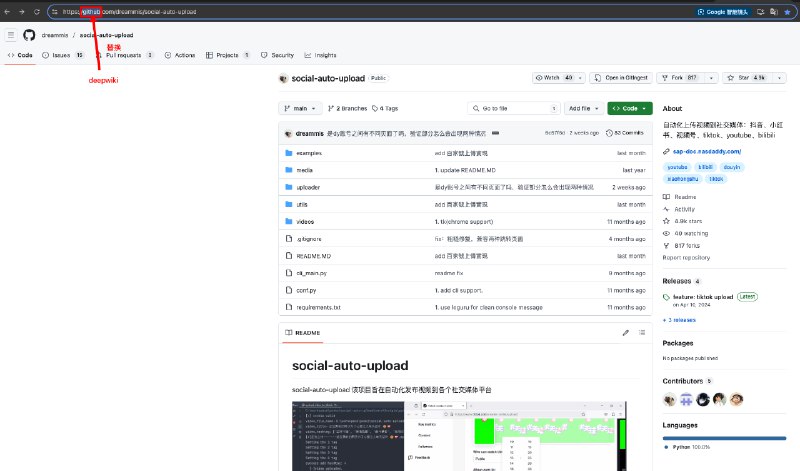The width and height of the screenshot is (800, 471).
Task: Switch to the Code tab
Action: point(20,55)
